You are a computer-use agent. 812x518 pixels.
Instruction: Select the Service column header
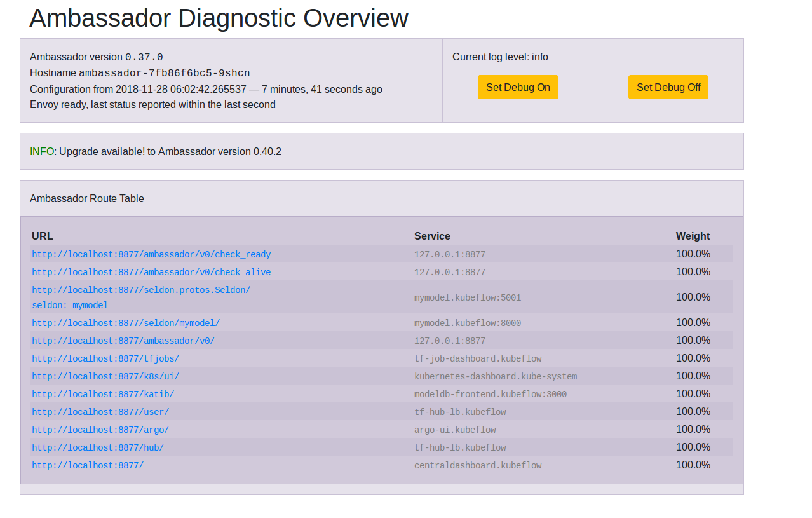pos(432,236)
